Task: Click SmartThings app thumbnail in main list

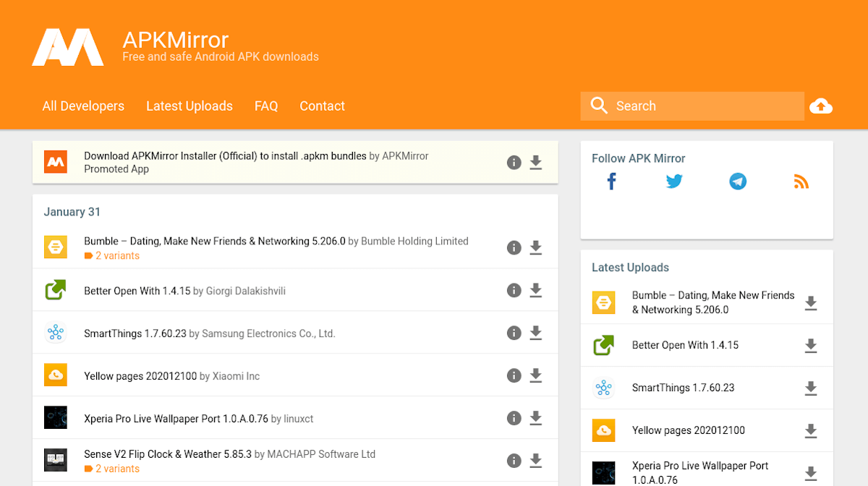Action: (x=56, y=333)
